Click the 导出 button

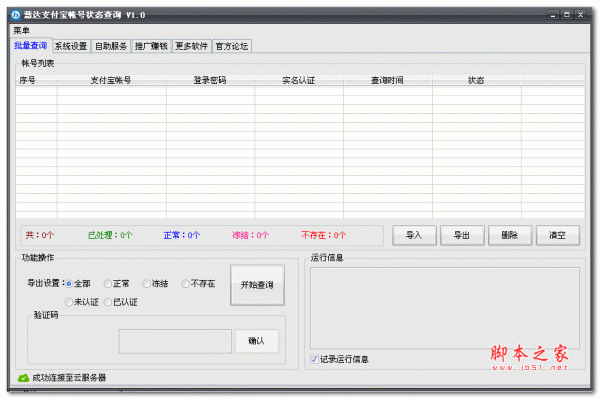coord(462,235)
